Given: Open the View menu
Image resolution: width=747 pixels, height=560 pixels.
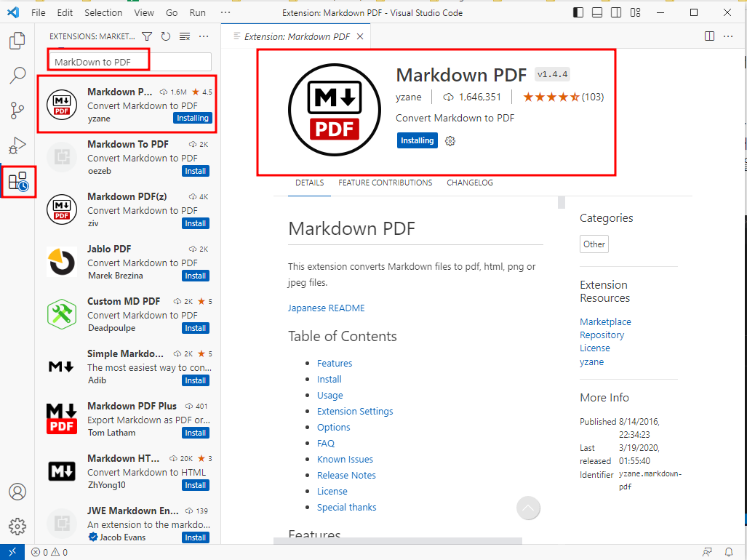Looking at the screenshot, I should pos(144,13).
